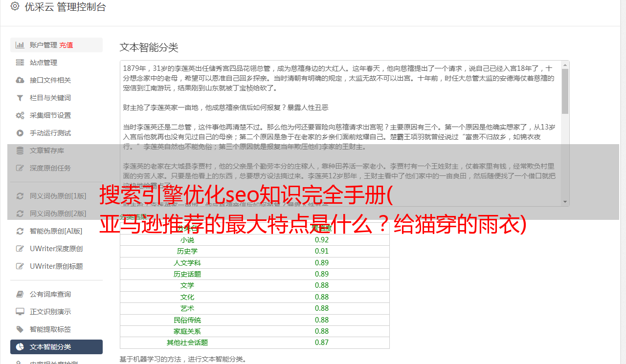Image resolution: width=626 pixels, height=364 pixels.
Task: Select the 文学 category cell
Action: tap(187, 285)
